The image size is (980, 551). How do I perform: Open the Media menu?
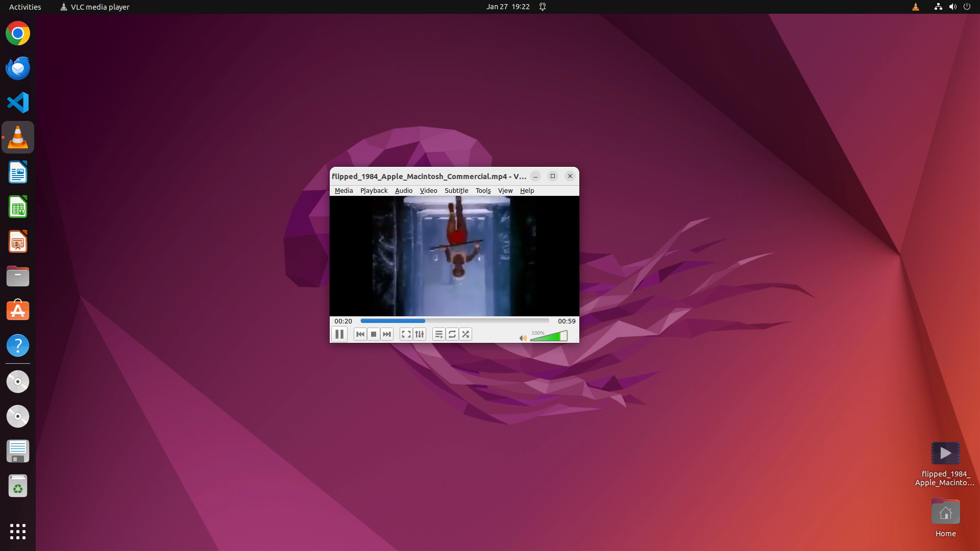point(344,190)
